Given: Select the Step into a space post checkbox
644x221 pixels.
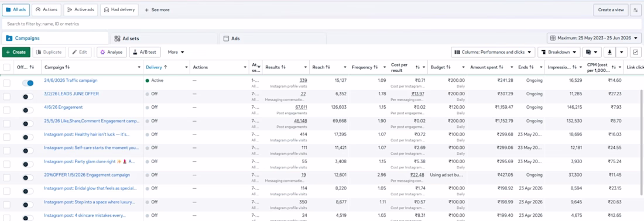Looking at the screenshot, I should [6, 204].
